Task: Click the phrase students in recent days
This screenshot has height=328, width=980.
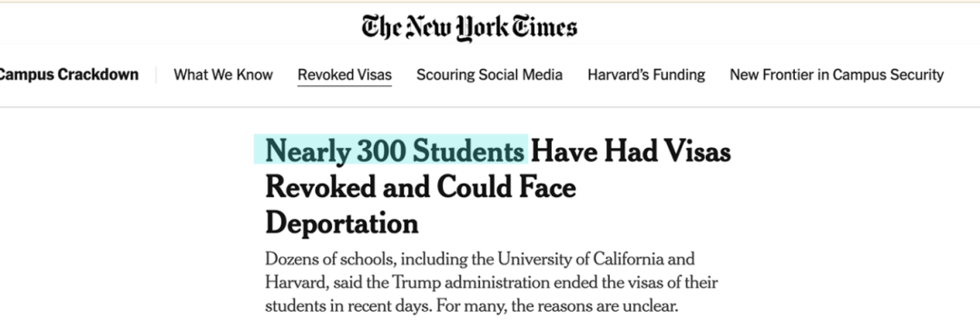Action: [348, 307]
